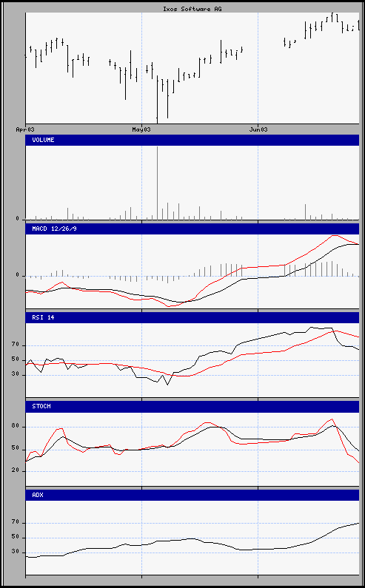The height and width of the screenshot is (588, 365).
Task: Click the chart title Ixos Software AG
Action: [192, 9]
